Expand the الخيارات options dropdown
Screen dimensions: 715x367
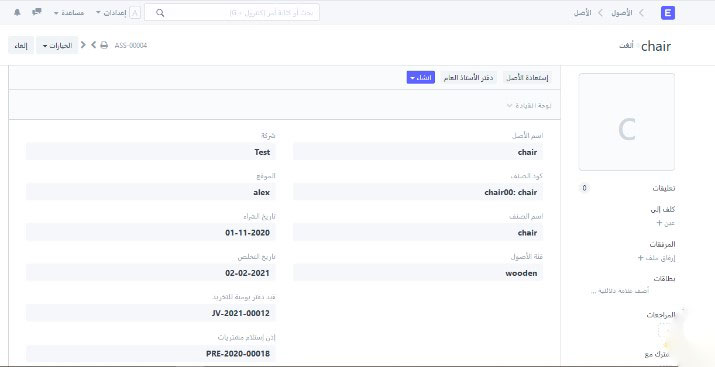pos(57,46)
